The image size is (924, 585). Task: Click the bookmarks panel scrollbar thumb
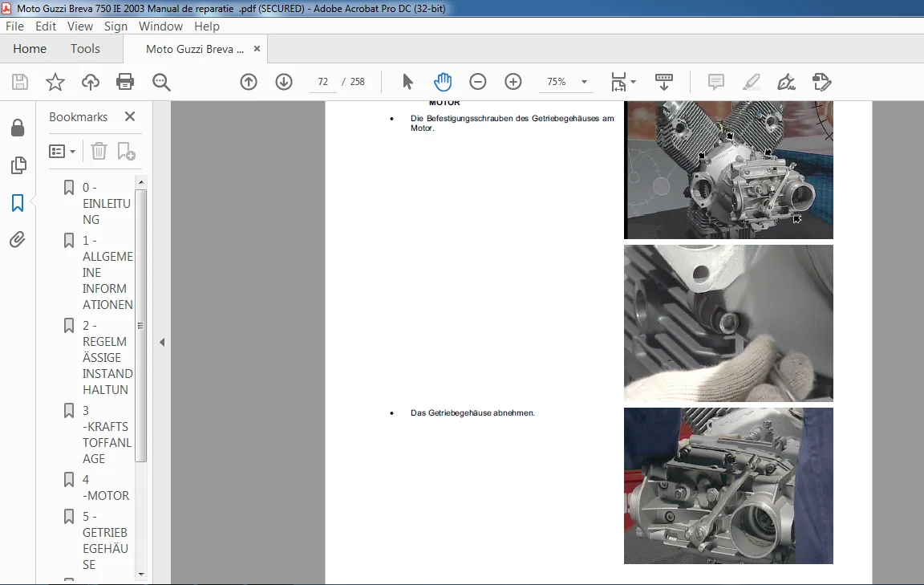[x=141, y=326]
